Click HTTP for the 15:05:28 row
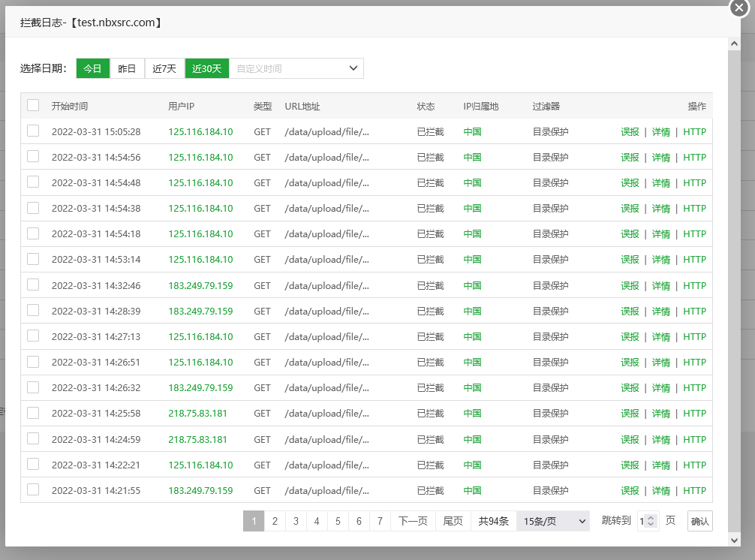Viewport: 755px width, 560px height. tap(695, 132)
